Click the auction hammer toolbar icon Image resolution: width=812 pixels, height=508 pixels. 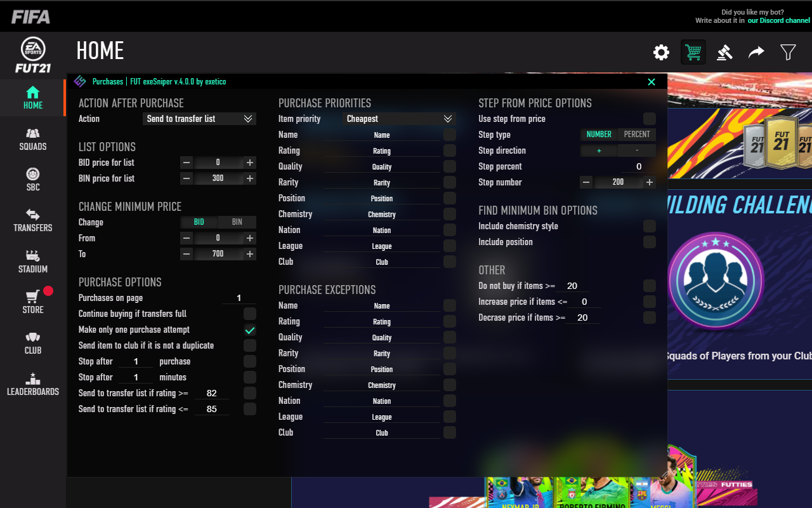click(724, 52)
